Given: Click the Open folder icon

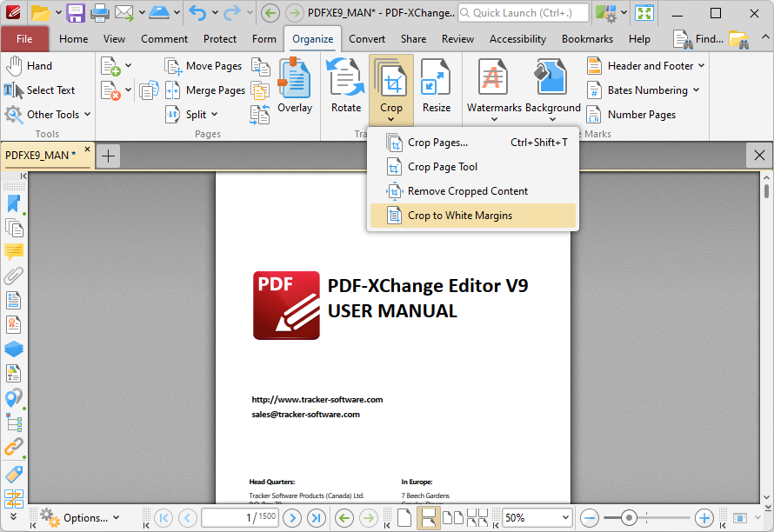Looking at the screenshot, I should click(x=41, y=13).
